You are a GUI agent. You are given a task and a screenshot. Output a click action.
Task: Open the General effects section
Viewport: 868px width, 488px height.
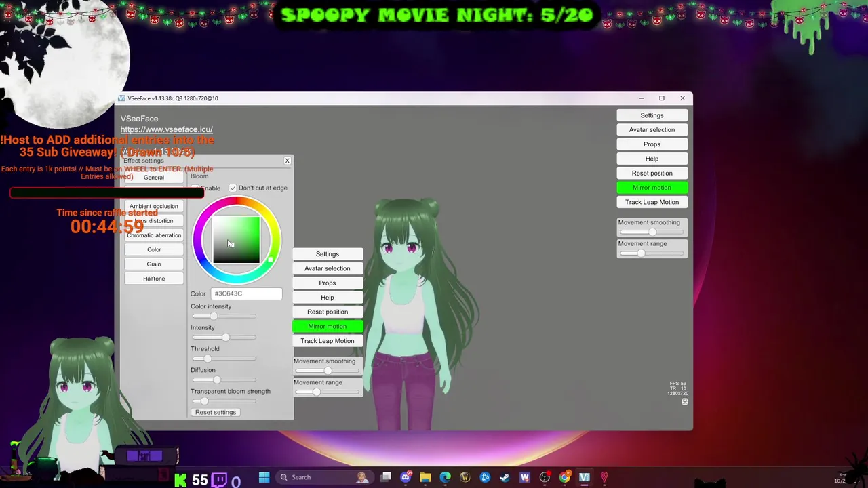(x=154, y=178)
